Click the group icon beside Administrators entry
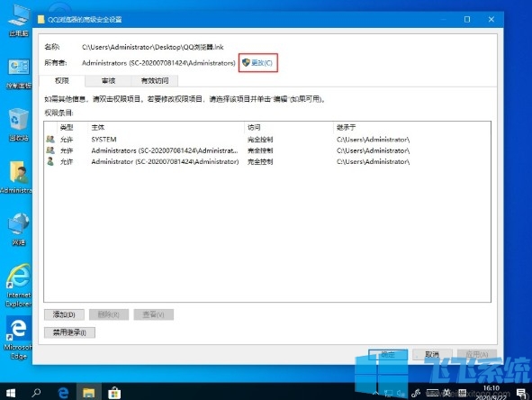 (50, 150)
